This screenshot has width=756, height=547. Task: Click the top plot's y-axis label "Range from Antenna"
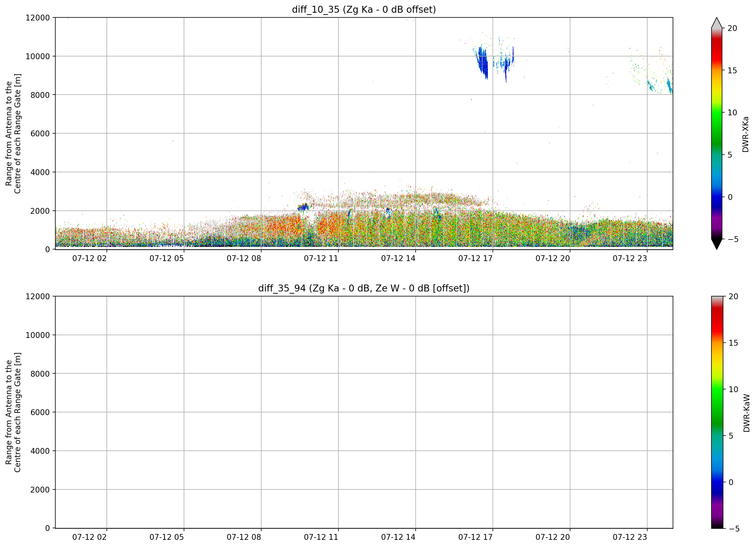click(13, 134)
